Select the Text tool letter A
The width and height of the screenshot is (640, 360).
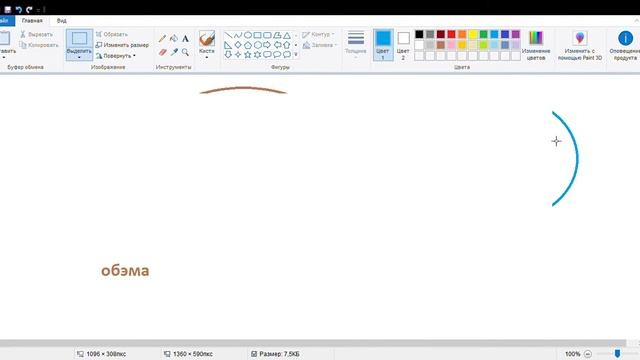click(185, 39)
